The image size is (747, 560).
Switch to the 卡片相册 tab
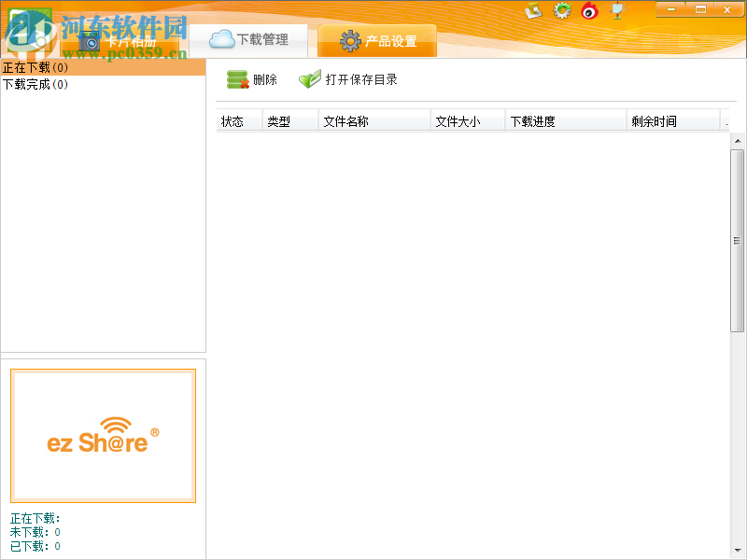pos(131,41)
